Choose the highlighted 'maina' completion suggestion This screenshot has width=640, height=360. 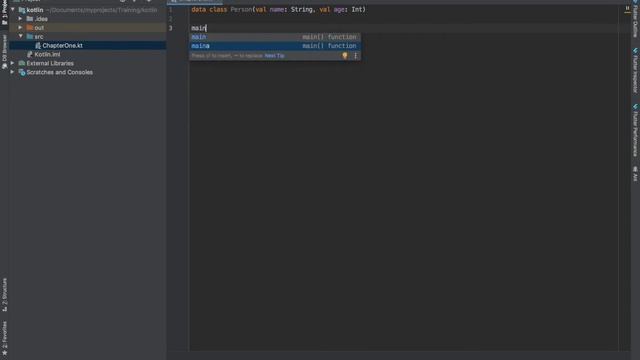pos(275,46)
